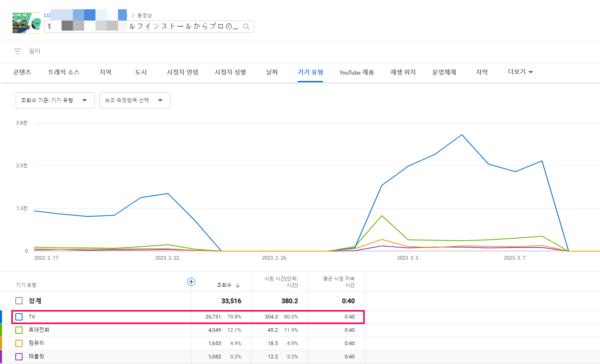Click the 필터 filter label
Viewport: 600px width, 364px height.
click(x=34, y=51)
